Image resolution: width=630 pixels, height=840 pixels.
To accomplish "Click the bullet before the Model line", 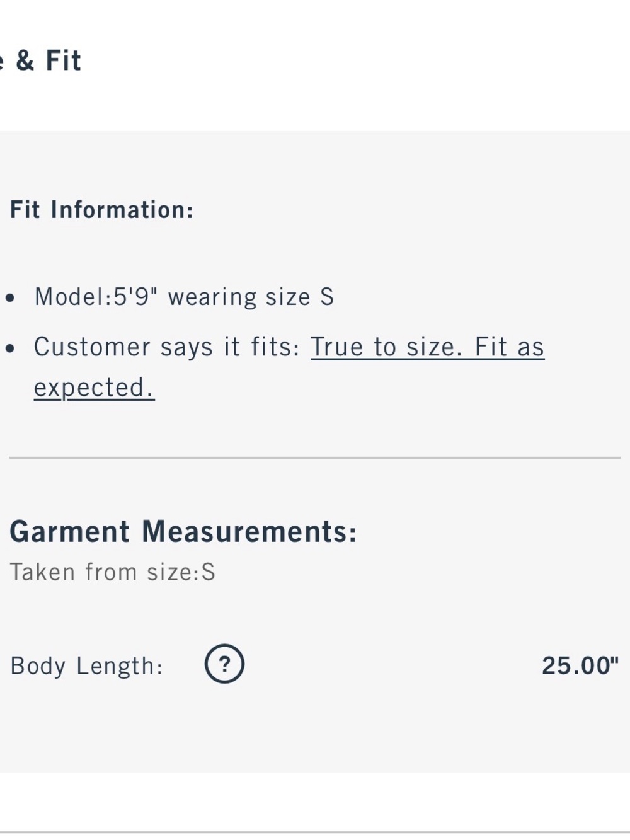I will (10, 297).
